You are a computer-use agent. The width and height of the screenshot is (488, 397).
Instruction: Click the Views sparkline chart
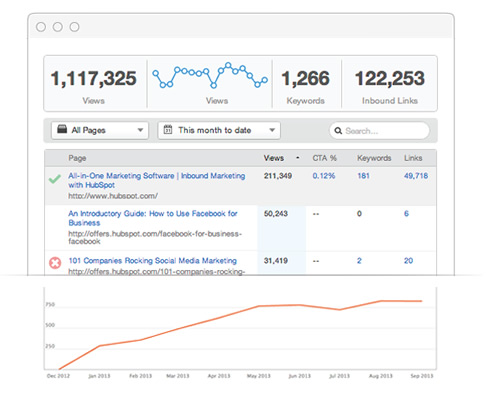[210, 75]
